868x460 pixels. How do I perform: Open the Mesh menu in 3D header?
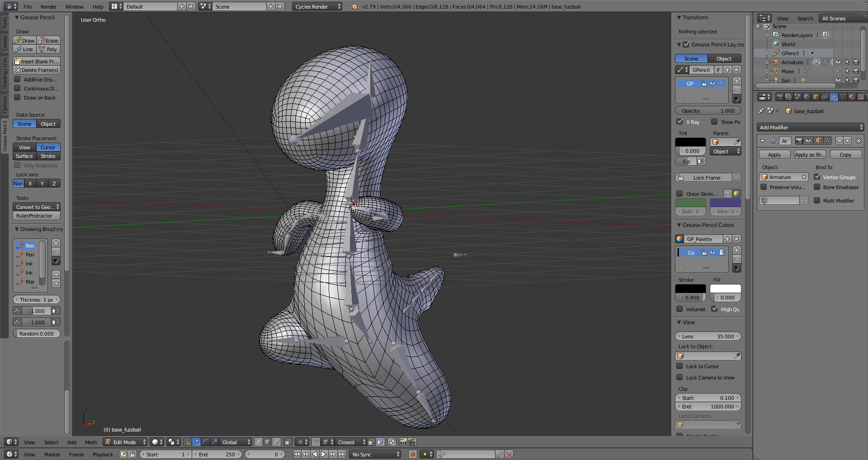[x=91, y=442]
